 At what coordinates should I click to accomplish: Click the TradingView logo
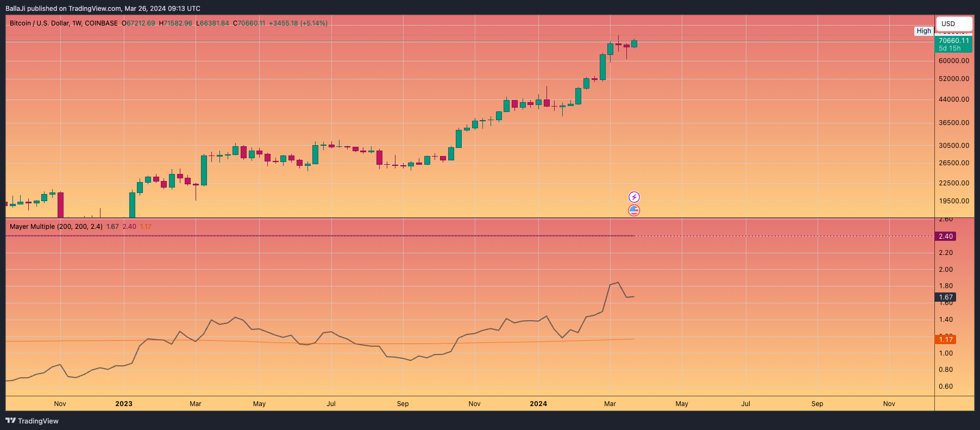(x=32, y=421)
